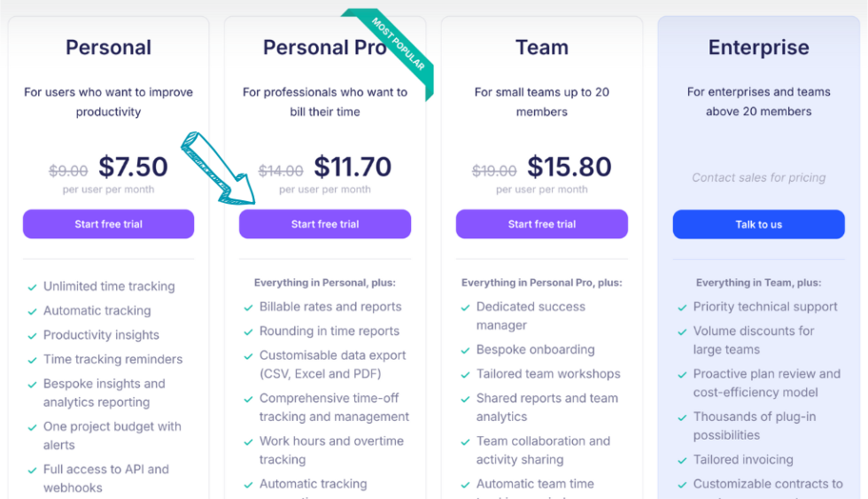Viewport: 868px width, 499px height.
Task: Click the checkmark next to Tailored invoicing
Action: 682,461
